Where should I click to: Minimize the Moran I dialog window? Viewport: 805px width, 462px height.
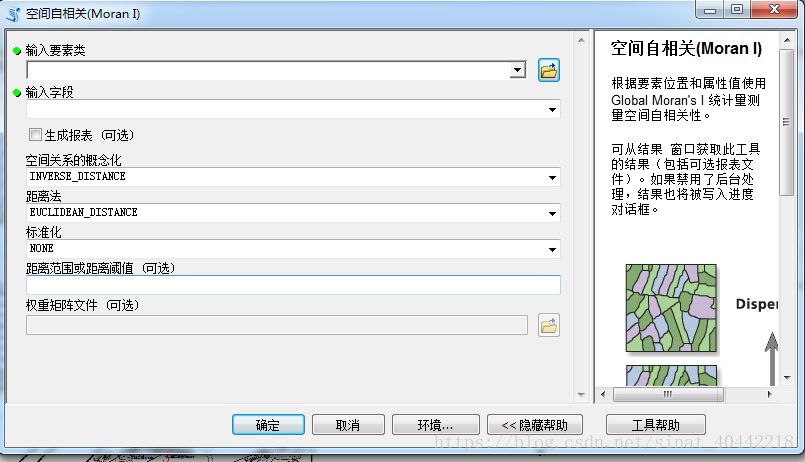point(710,9)
